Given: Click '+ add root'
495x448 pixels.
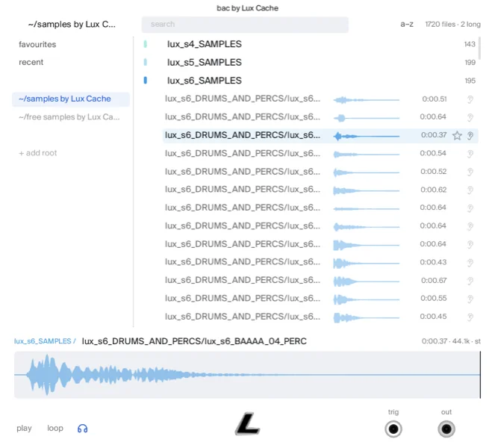Looking at the screenshot, I should pyautogui.click(x=38, y=153).
